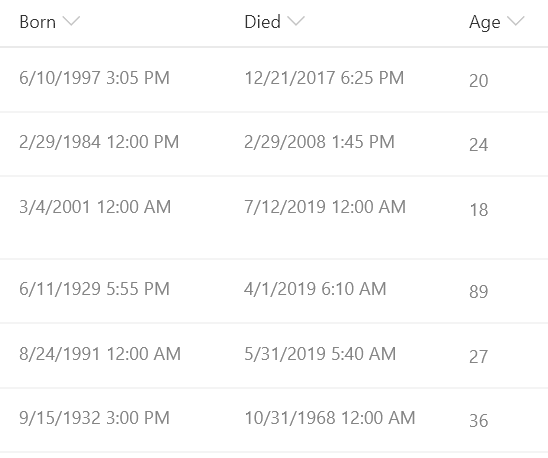Select died date 2/29/2008 1:45 PM
The height and width of the screenshot is (458, 548).
(319, 142)
